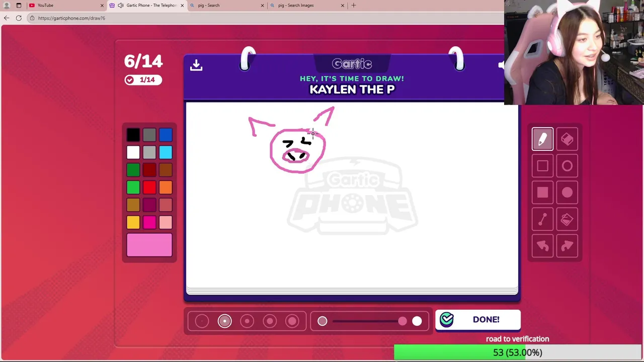This screenshot has width=644, height=362.
Task: Select the Pencil drawing tool
Action: tap(542, 139)
